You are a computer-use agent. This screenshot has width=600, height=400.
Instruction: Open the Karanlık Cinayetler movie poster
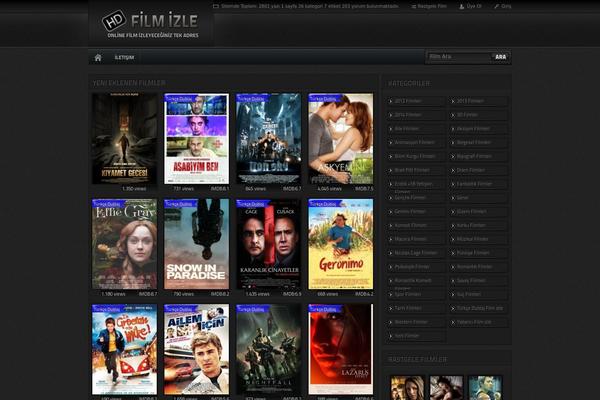269,244
